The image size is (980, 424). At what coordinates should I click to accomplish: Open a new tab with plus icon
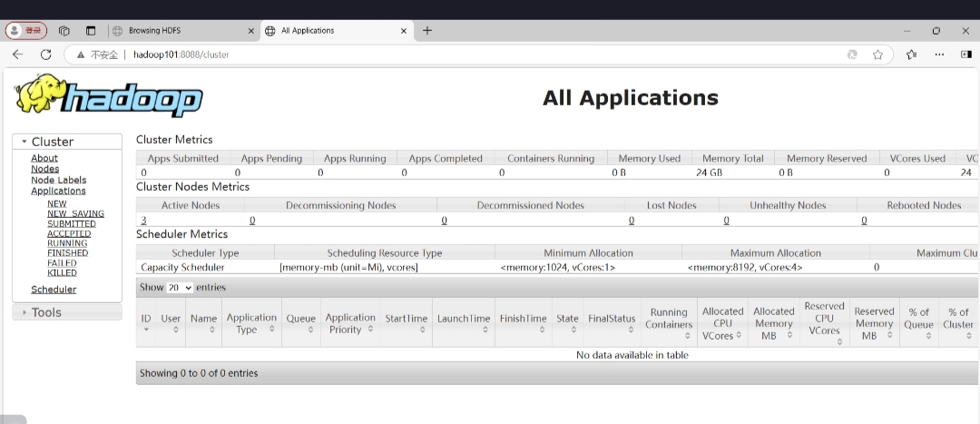coord(426,30)
